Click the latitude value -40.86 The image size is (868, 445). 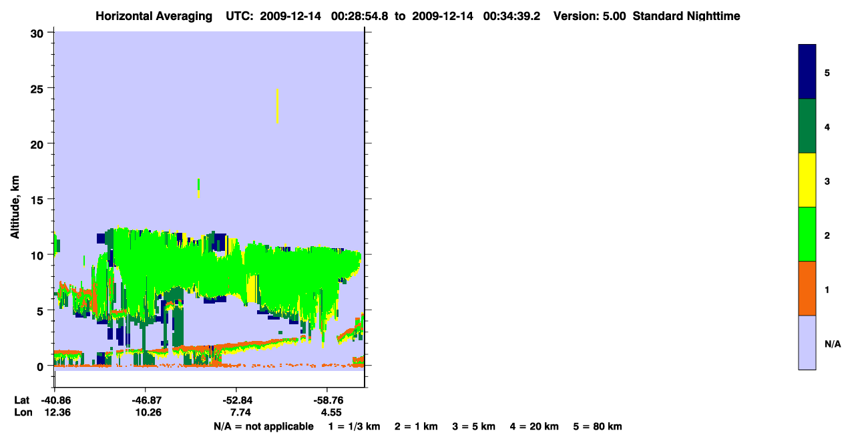click(57, 400)
